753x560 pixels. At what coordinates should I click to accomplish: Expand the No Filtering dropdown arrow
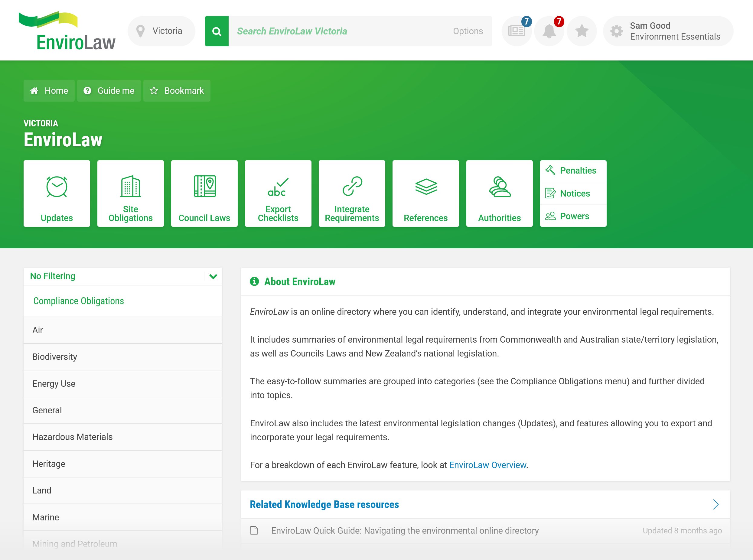[213, 276]
